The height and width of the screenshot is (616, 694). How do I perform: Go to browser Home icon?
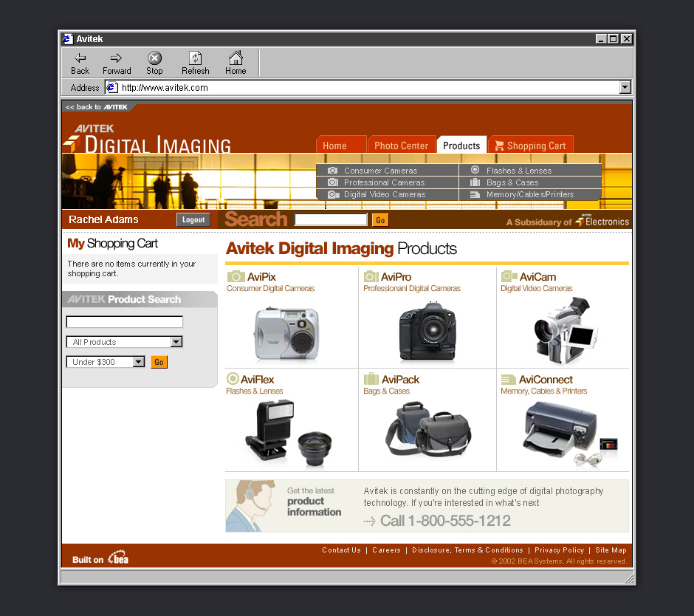[x=236, y=58]
